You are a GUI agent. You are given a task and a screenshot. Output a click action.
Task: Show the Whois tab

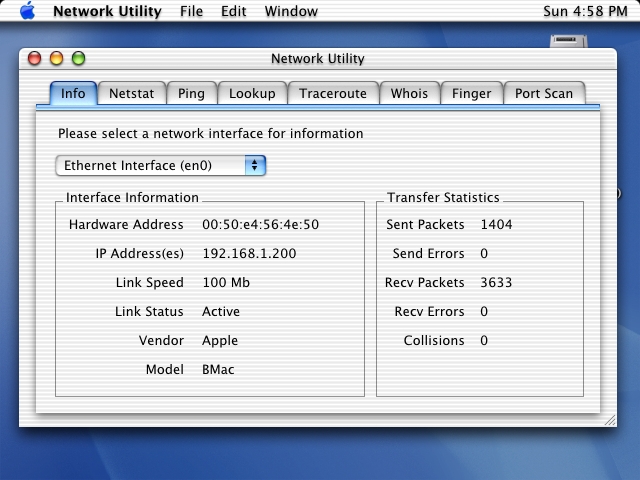click(x=409, y=93)
